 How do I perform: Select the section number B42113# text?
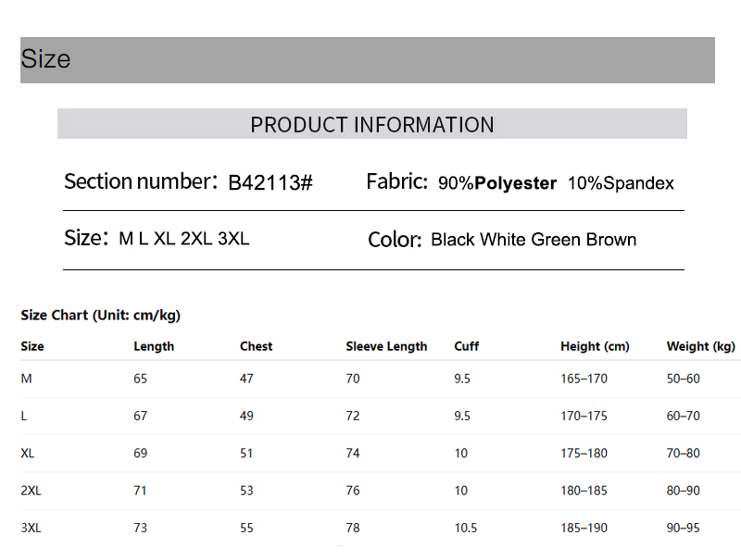[270, 182]
